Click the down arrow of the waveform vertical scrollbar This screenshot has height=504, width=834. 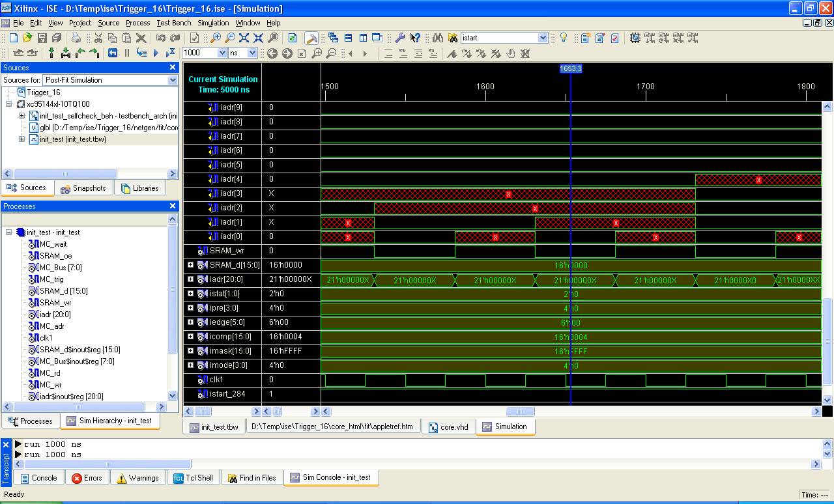827,400
